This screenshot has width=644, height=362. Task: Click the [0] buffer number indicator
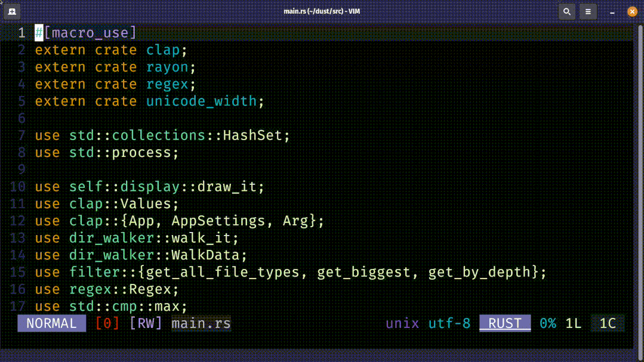[x=107, y=323]
